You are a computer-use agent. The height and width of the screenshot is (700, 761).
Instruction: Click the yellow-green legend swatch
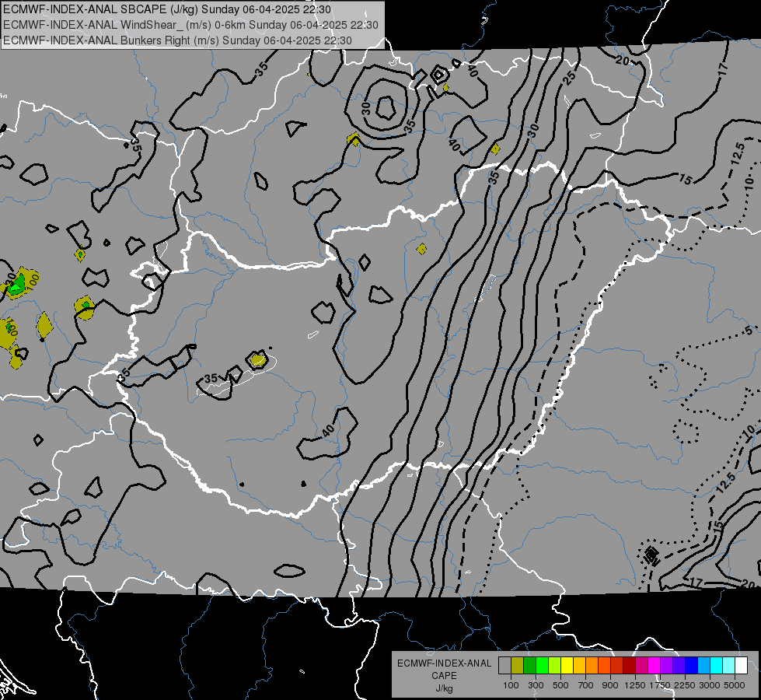(x=555, y=665)
